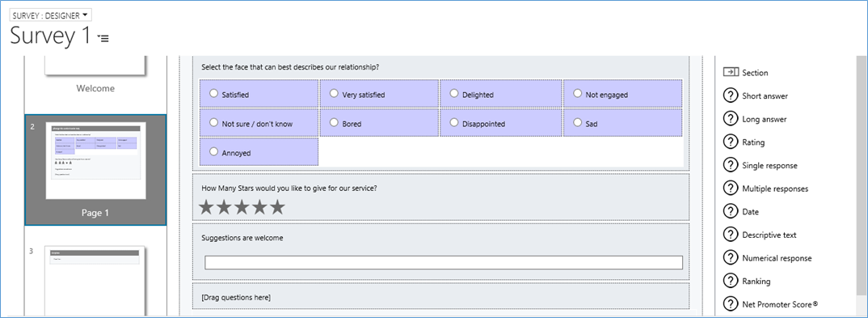Click the Section icon in question panel

[731, 72]
